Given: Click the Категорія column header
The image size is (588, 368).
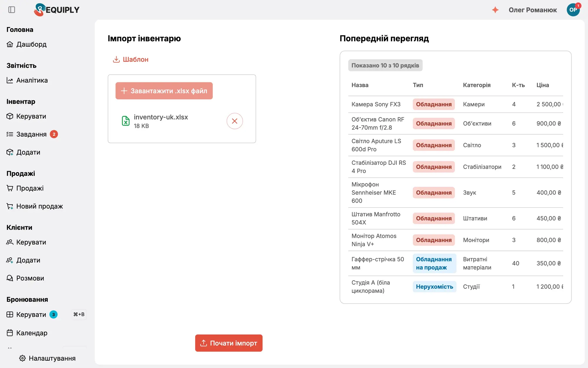Looking at the screenshot, I should pyautogui.click(x=477, y=85).
